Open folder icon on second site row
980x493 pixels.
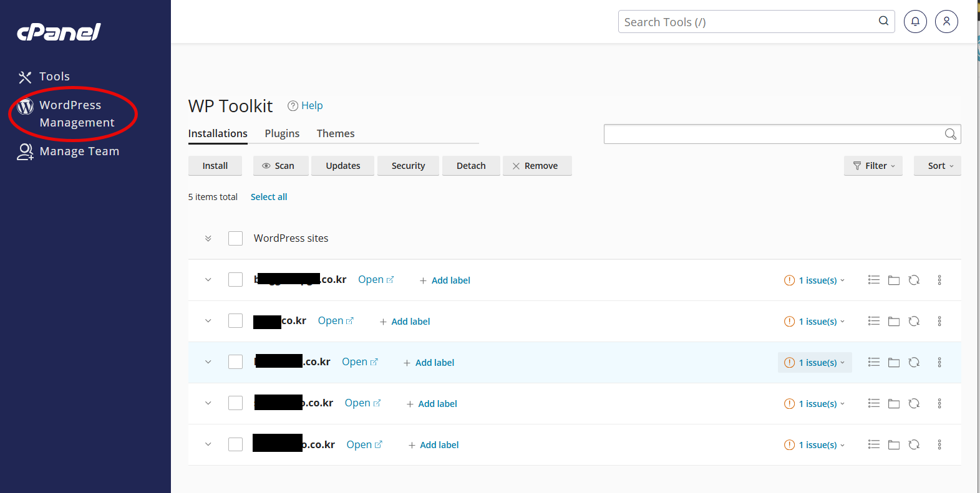(894, 322)
